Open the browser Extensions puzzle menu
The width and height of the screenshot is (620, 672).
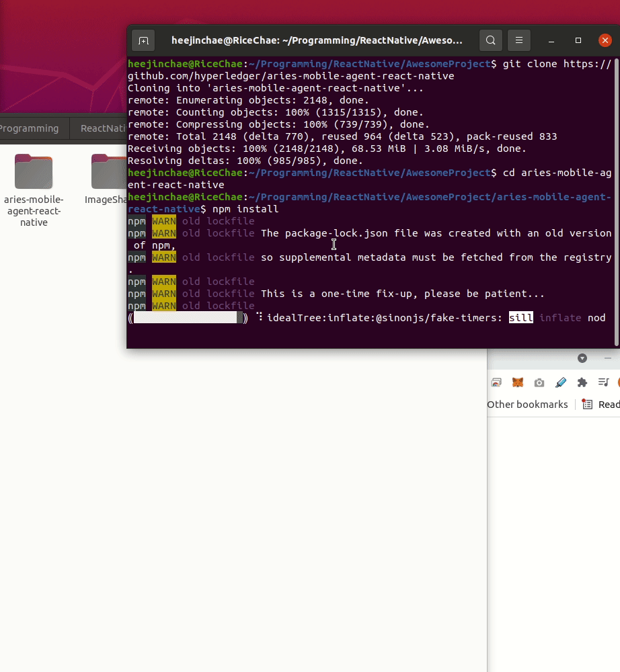click(x=582, y=382)
